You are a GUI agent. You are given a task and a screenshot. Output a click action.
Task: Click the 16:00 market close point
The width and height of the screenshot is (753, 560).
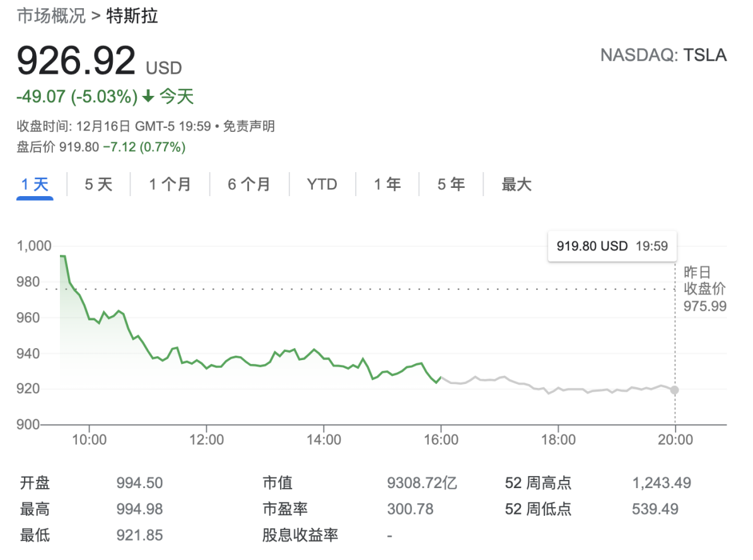[x=440, y=378]
